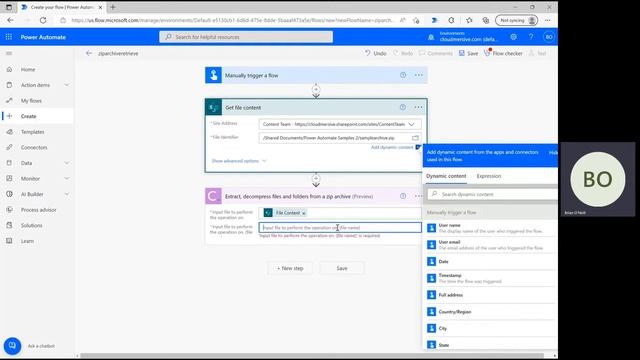Select Timestamp dynamic content
This screenshot has width=640, height=360.
pyautogui.click(x=490, y=278)
